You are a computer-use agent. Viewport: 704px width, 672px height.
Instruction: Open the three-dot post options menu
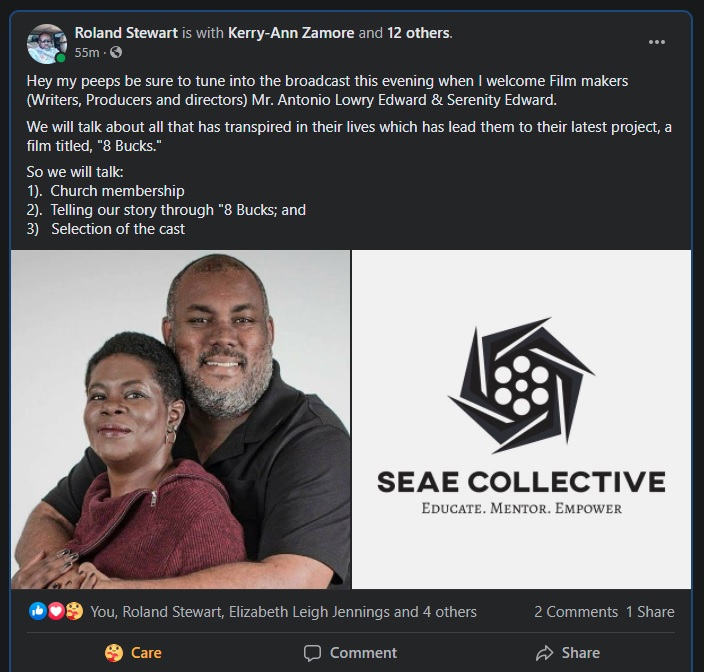coord(657,42)
